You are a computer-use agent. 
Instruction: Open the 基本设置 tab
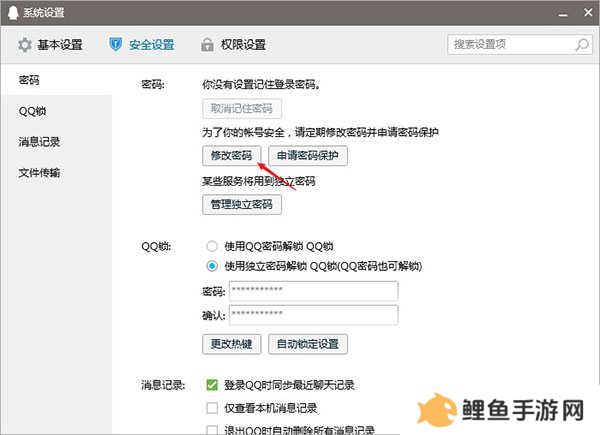click(50, 45)
